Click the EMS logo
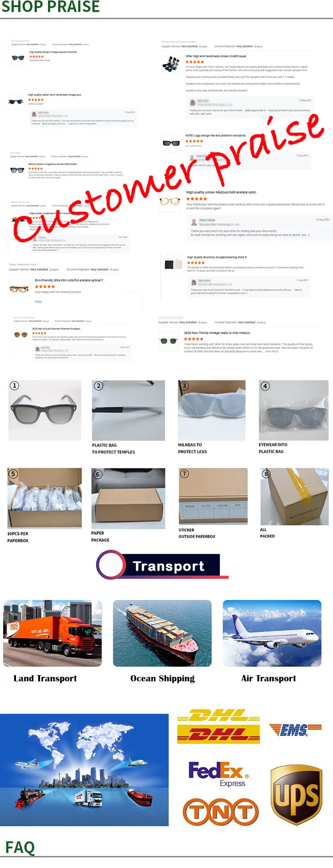 (295, 729)
